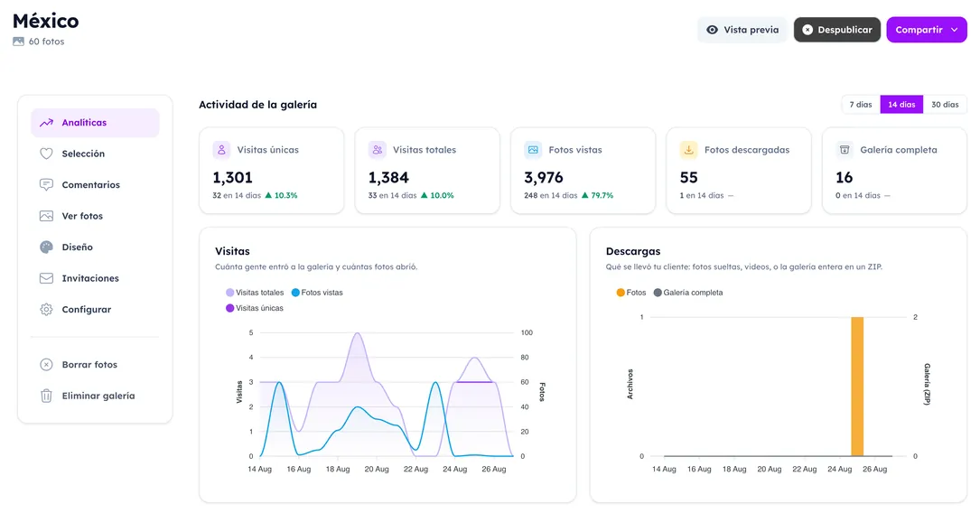Click Borrar fotos

pyautogui.click(x=95, y=365)
